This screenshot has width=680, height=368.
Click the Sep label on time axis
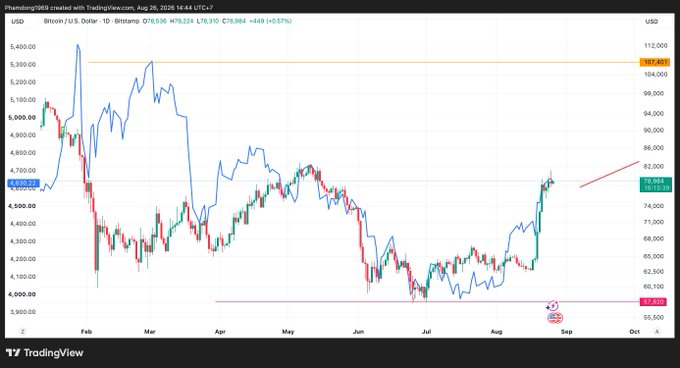566,332
